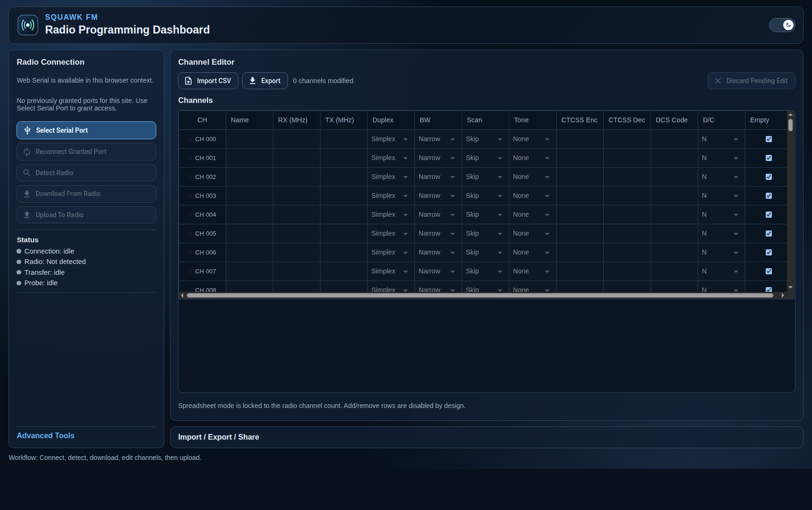The width and height of the screenshot is (812, 510).
Task: Click the Export button
Action: pyautogui.click(x=265, y=81)
